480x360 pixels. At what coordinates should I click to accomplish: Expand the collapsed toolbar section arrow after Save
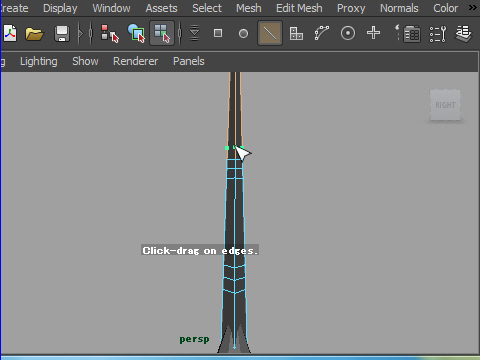[80, 33]
